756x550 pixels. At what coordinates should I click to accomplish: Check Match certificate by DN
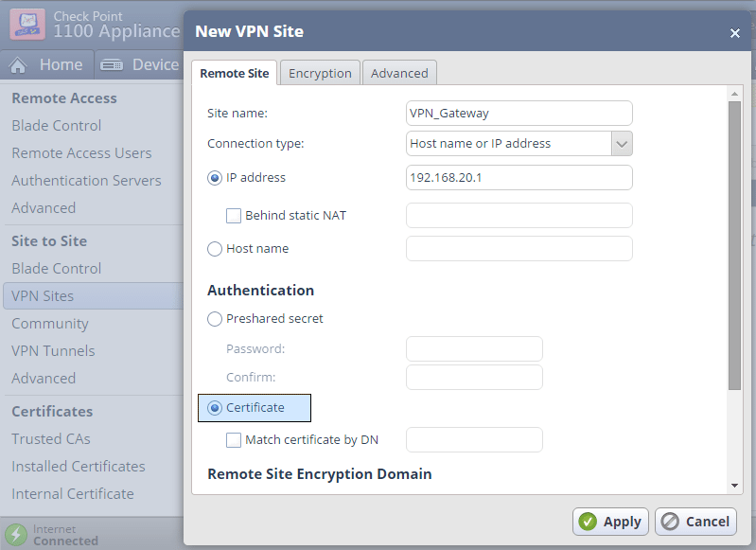(x=234, y=440)
